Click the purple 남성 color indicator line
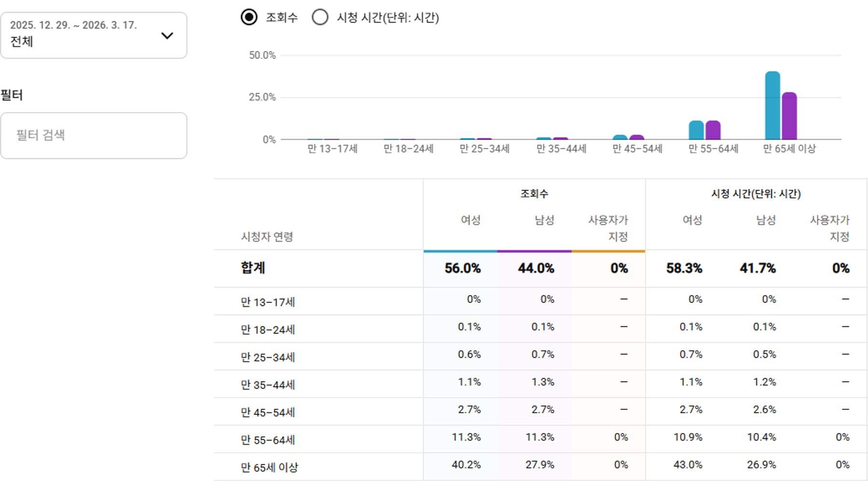This screenshot has height=491, width=868. click(534, 251)
